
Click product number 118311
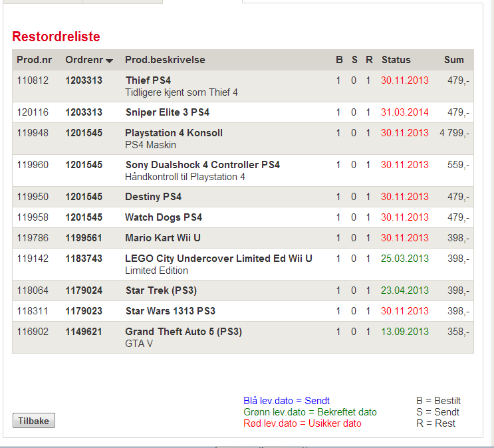[x=33, y=311]
